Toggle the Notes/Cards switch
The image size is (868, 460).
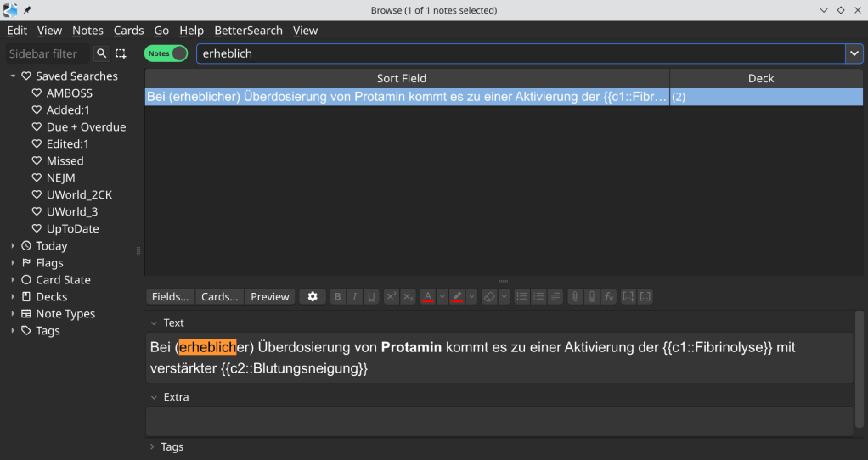pyautogui.click(x=166, y=53)
